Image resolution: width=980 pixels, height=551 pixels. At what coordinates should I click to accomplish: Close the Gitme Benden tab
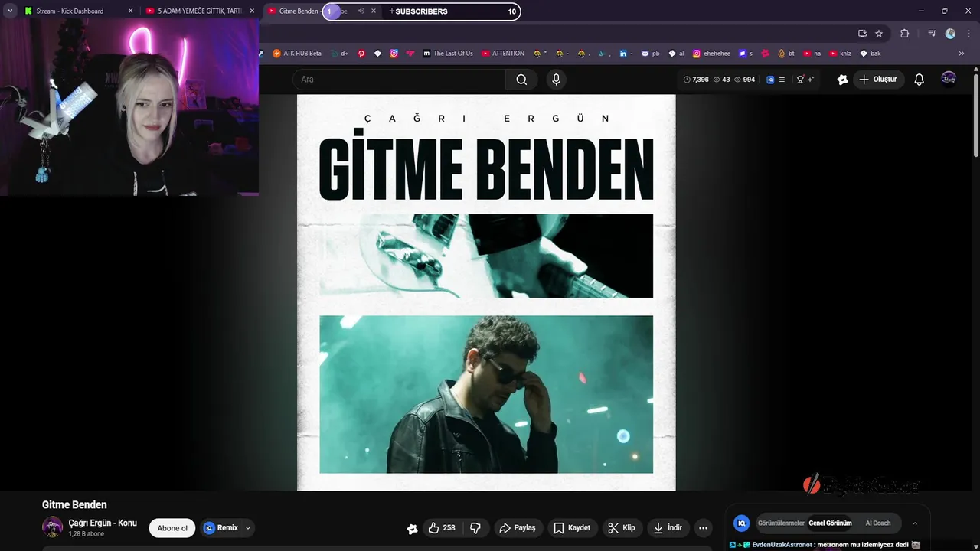pyautogui.click(x=374, y=11)
